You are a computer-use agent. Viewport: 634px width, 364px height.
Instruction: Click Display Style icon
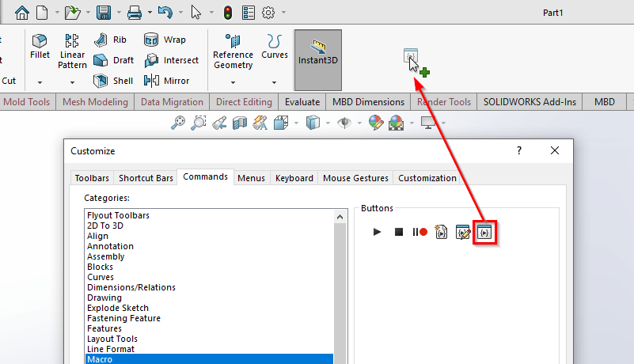point(313,123)
